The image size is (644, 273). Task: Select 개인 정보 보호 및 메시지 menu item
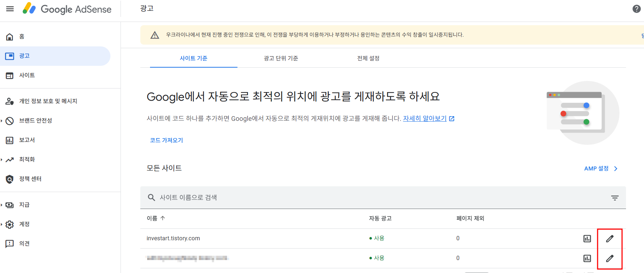pos(55,101)
